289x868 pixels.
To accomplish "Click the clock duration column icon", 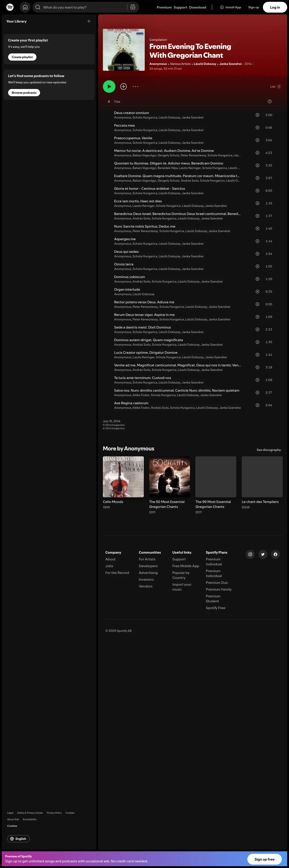I will pos(269,101).
